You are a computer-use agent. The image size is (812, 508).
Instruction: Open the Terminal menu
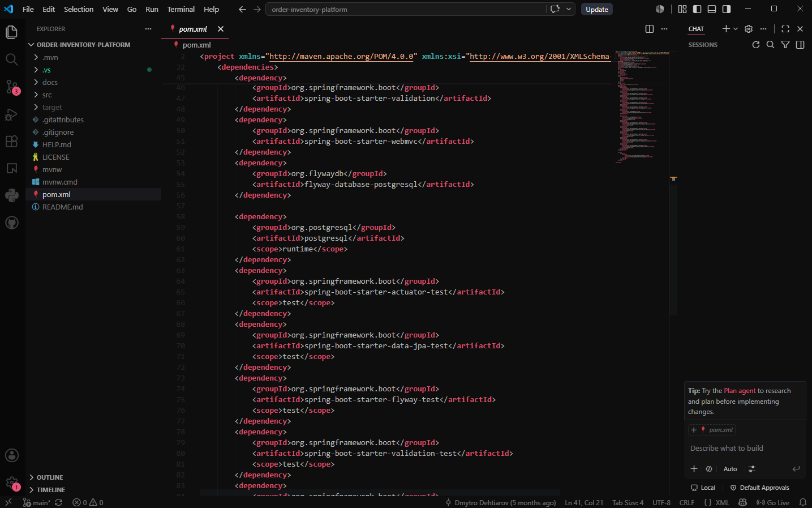[181, 9]
